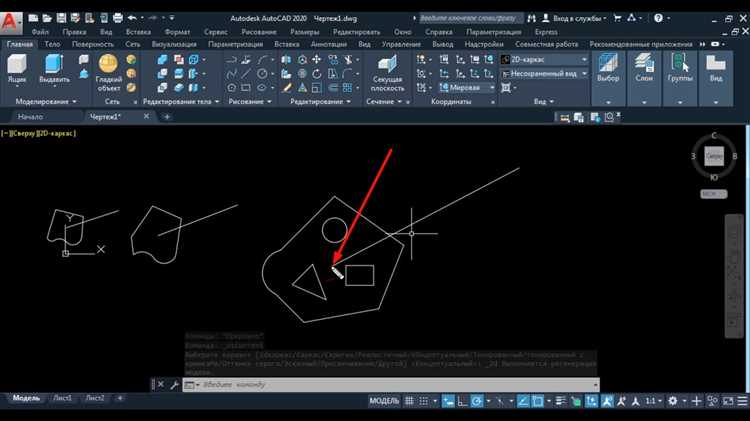Viewport: 750px width, 421px height.
Task: Close the Чертеж1 document tab
Action: 146,116
